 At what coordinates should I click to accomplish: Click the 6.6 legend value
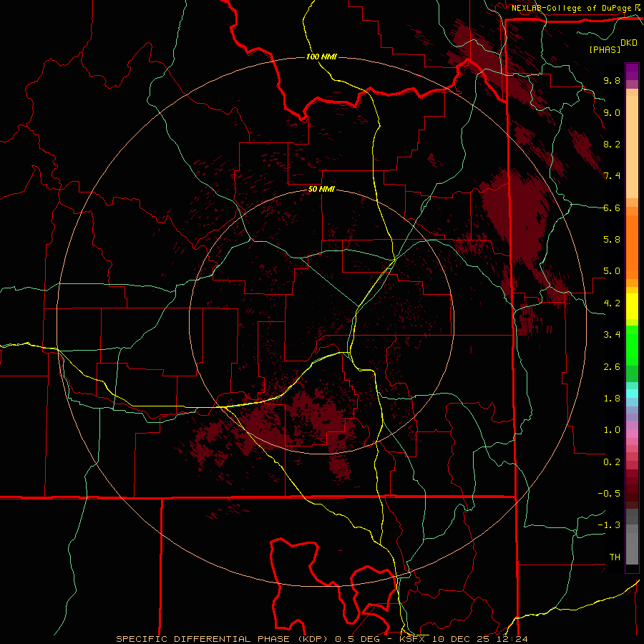pyautogui.click(x=612, y=208)
